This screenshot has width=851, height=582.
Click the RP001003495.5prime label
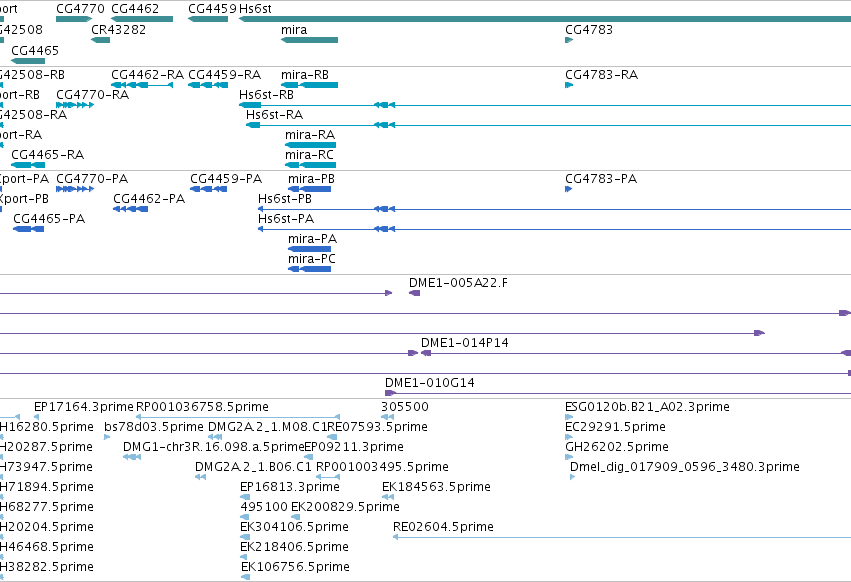click(x=382, y=467)
